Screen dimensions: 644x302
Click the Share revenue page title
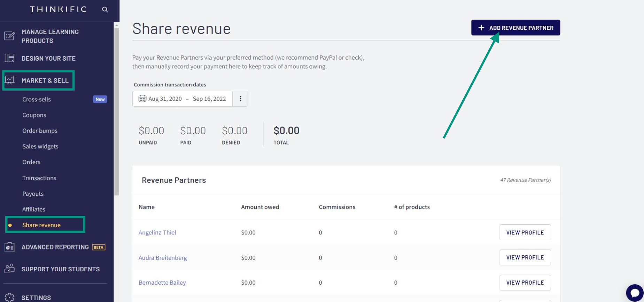coord(181,29)
